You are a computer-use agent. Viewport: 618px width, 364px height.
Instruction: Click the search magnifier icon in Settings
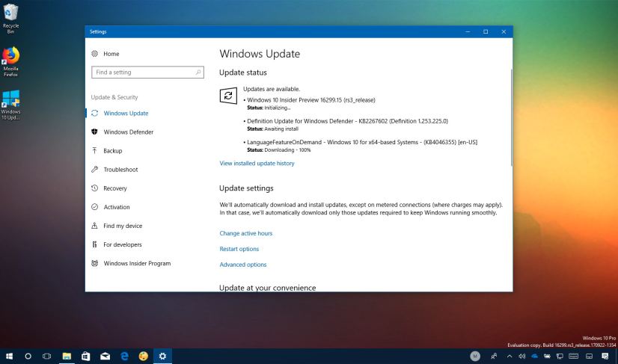198,72
